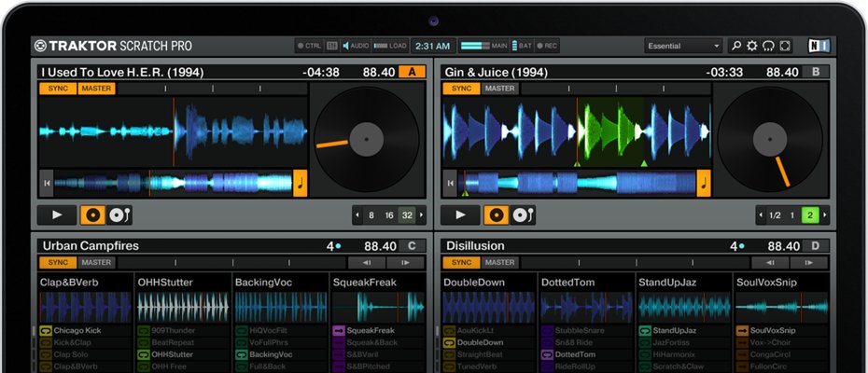Open preferences with the gear icon
This screenshot has width=868, height=373.
point(752,46)
